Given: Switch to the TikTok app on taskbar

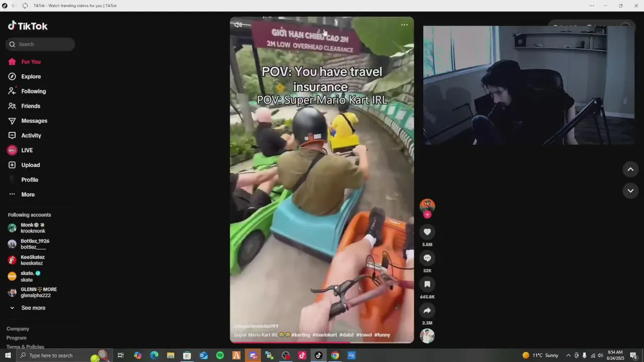Looking at the screenshot, I should (318, 355).
